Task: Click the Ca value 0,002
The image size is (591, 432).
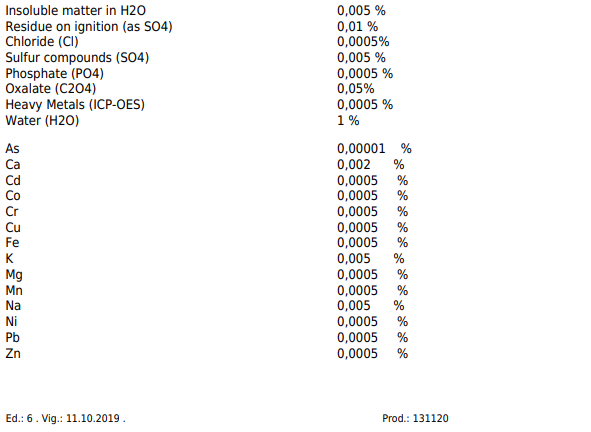Action: 354,165
